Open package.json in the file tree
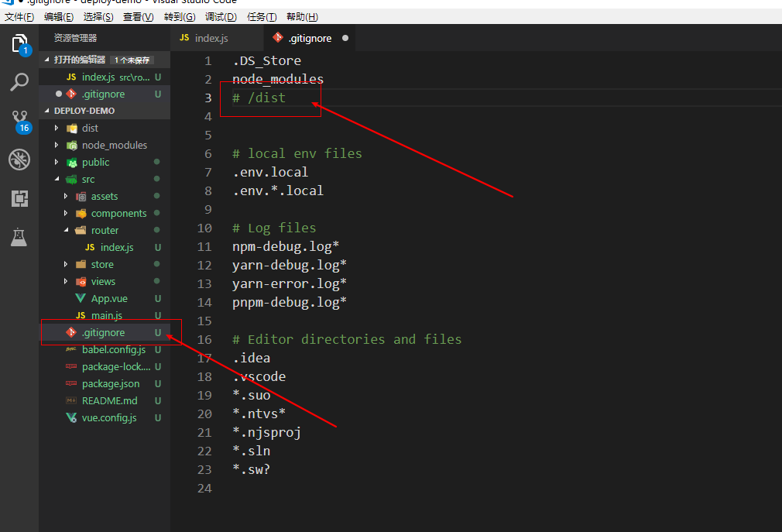The image size is (782, 532). point(105,383)
